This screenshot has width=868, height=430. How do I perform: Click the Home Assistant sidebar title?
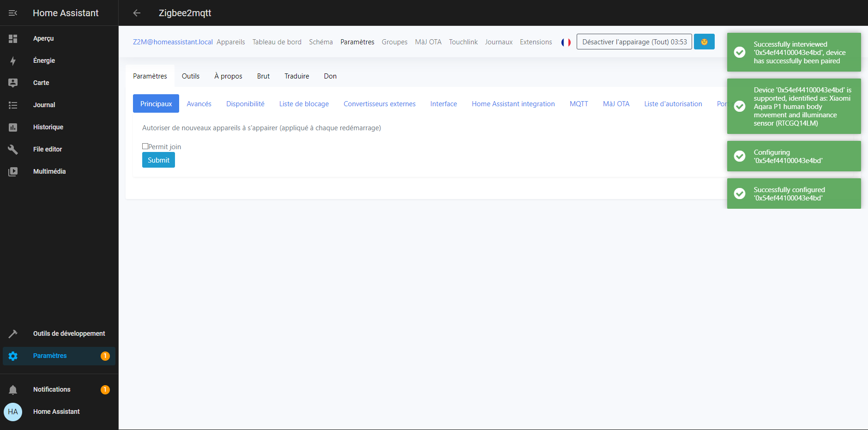click(66, 13)
